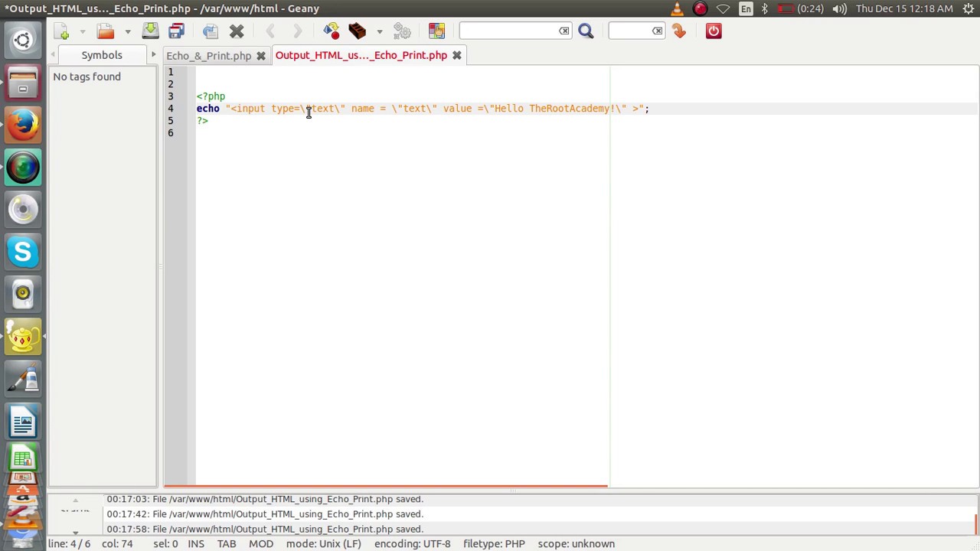Viewport: 980px width, 551px height.
Task: Close the Output_HTML_us..._Echo_Print.php tab
Action: (x=457, y=55)
